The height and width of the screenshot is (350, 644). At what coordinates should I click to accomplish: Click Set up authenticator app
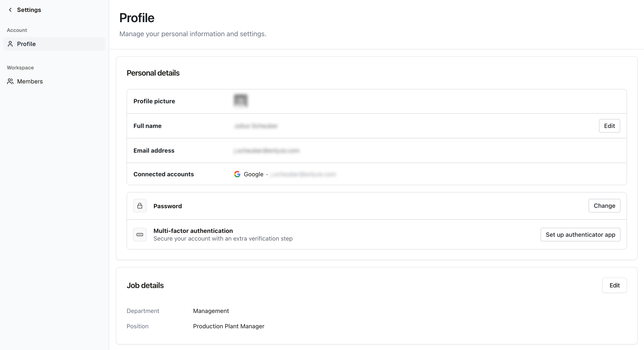pos(580,235)
